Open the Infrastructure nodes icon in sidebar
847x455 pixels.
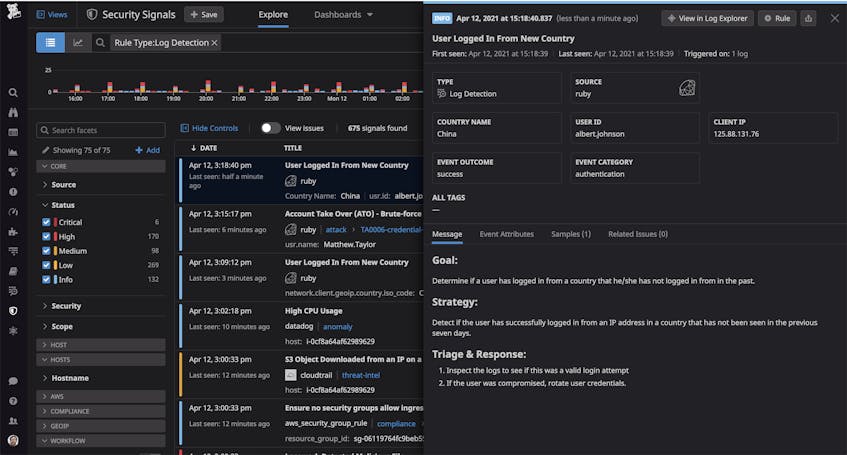[13, 172]
